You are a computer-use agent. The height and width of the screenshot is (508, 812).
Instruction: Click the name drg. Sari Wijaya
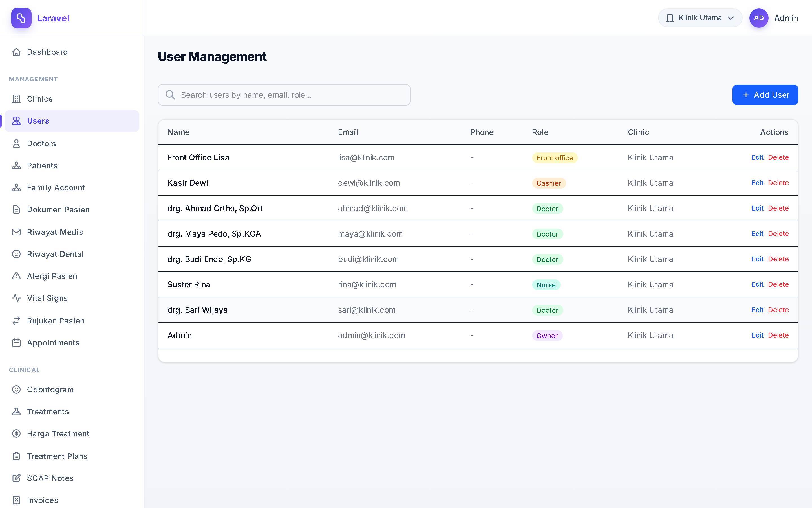tap(197, 310)
